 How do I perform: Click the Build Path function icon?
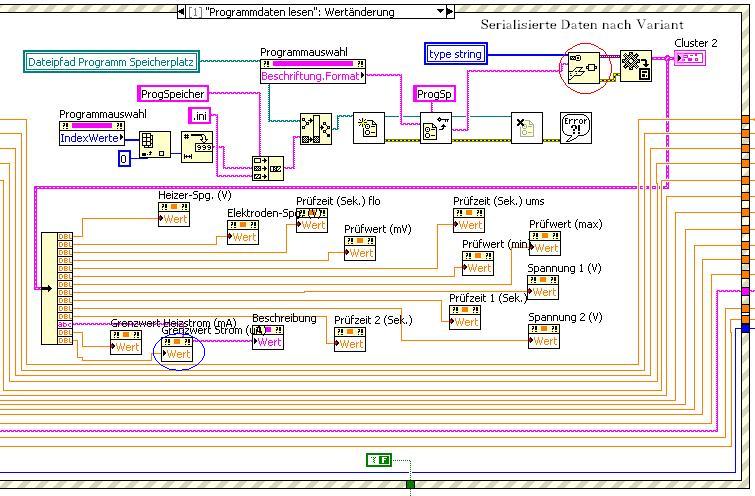(316, 129)
